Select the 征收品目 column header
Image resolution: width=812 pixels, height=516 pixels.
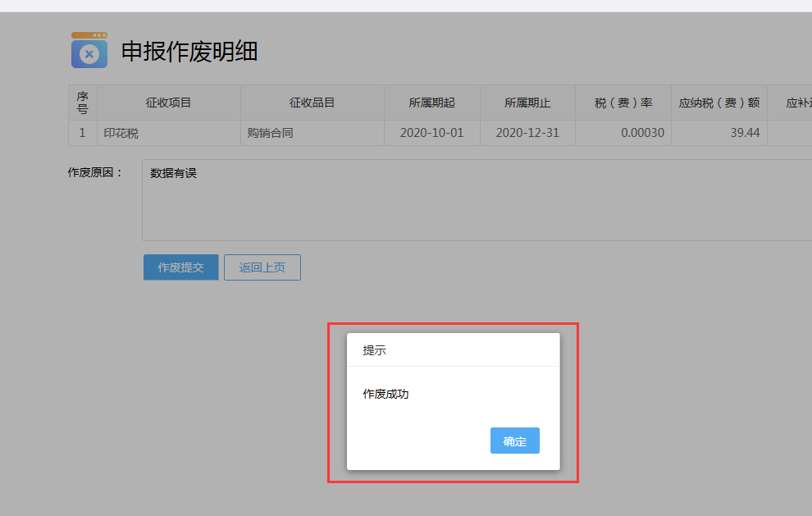click(312, 103)
